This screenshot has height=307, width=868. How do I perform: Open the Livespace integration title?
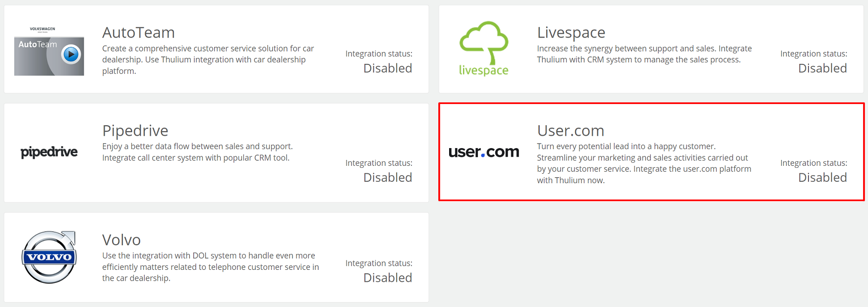(x=571, y=32)
